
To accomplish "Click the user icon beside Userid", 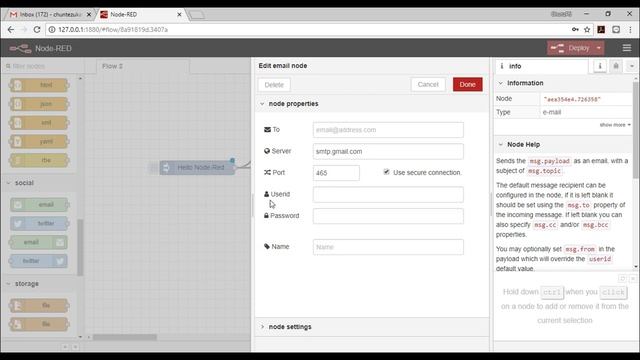I will (267, 194).
